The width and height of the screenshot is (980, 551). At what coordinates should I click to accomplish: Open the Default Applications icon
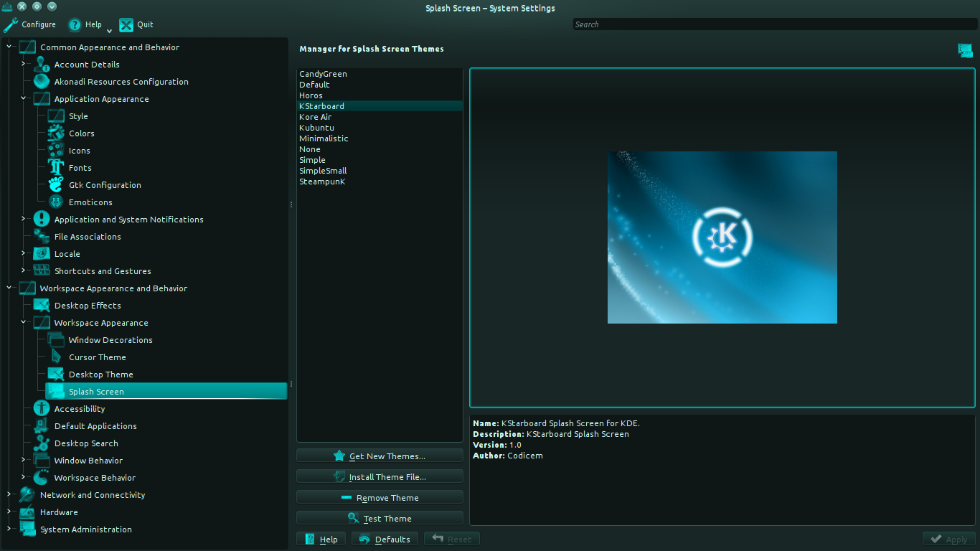(x=42, y=426)
